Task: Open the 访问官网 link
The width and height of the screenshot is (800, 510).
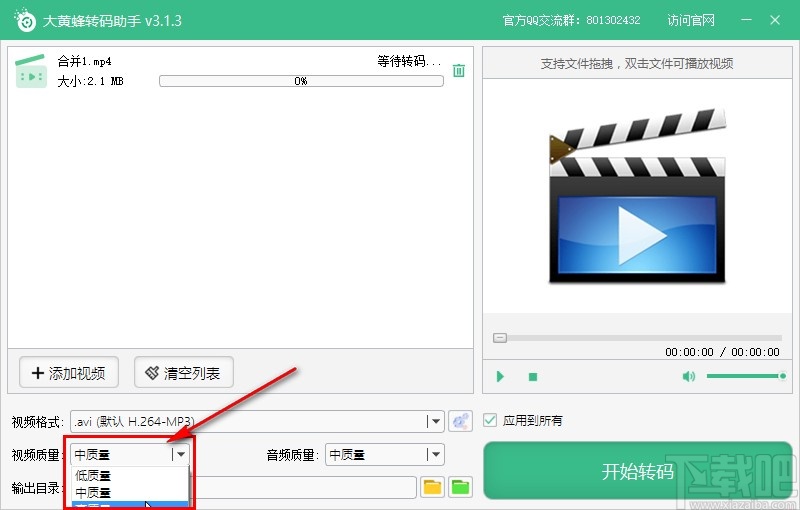Action: click(691, 20)
